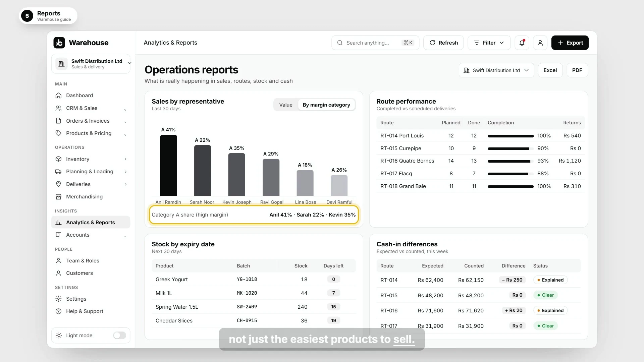This screenshot has height=362, width=644.
Task: Click the Customers person icon
Action: (58, 273)
